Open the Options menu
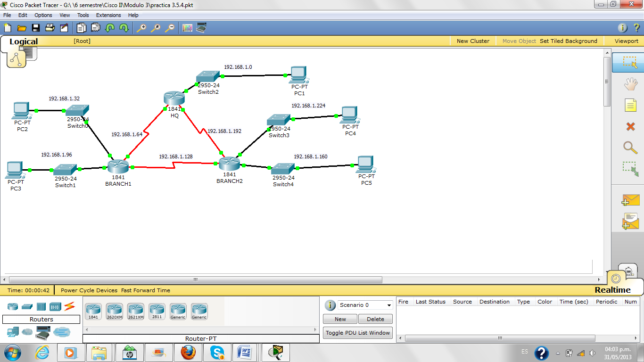This screenshot has height=362, width=644. [x=43, y=15]
